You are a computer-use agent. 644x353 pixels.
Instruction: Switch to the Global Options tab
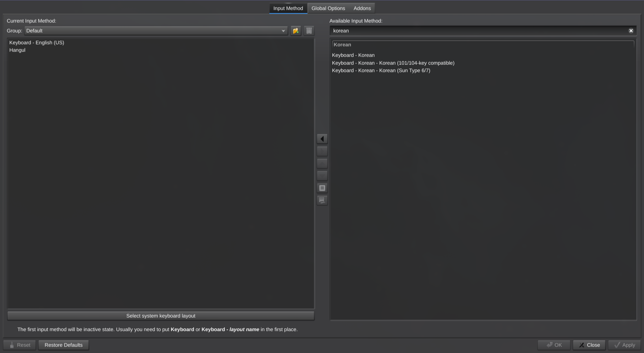pyautogui.click(x=328, y=8)
